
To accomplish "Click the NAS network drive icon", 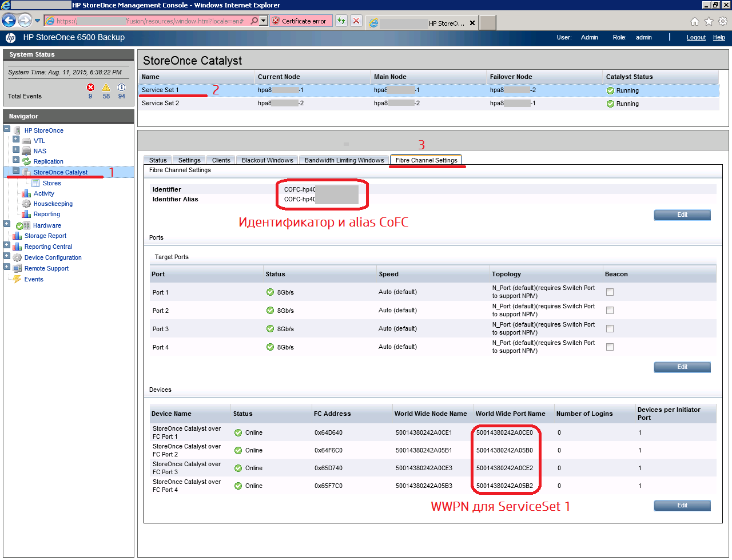I will 26,151.
